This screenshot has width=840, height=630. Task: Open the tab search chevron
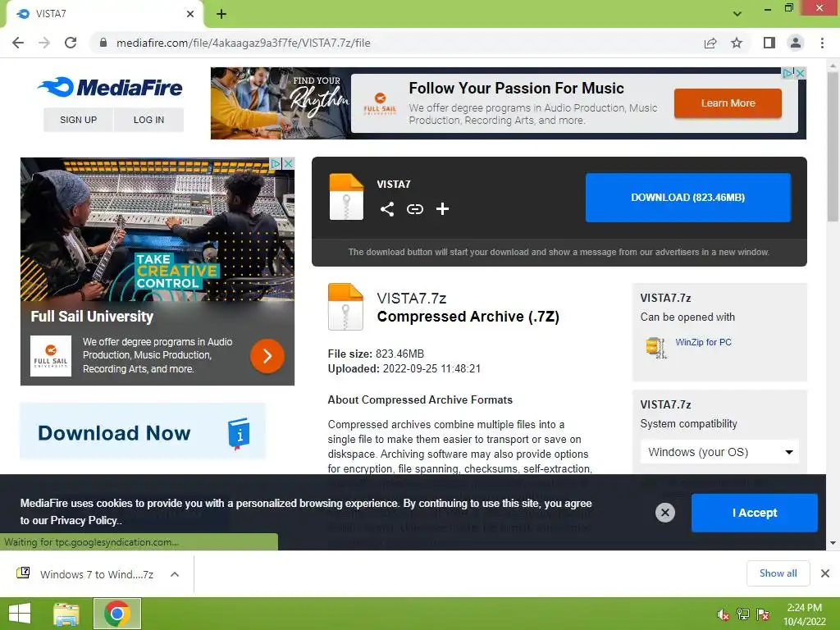(x=737, y=14)
